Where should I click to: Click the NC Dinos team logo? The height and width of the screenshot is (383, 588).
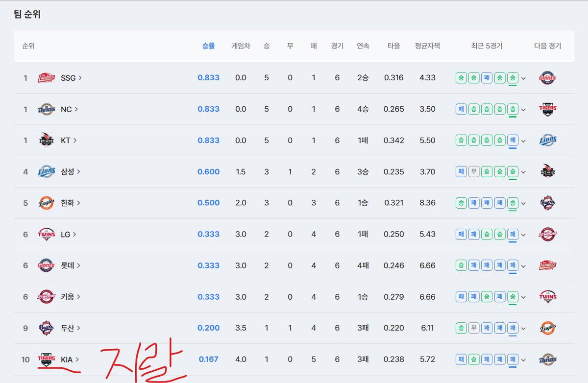(x=47, y=109)
